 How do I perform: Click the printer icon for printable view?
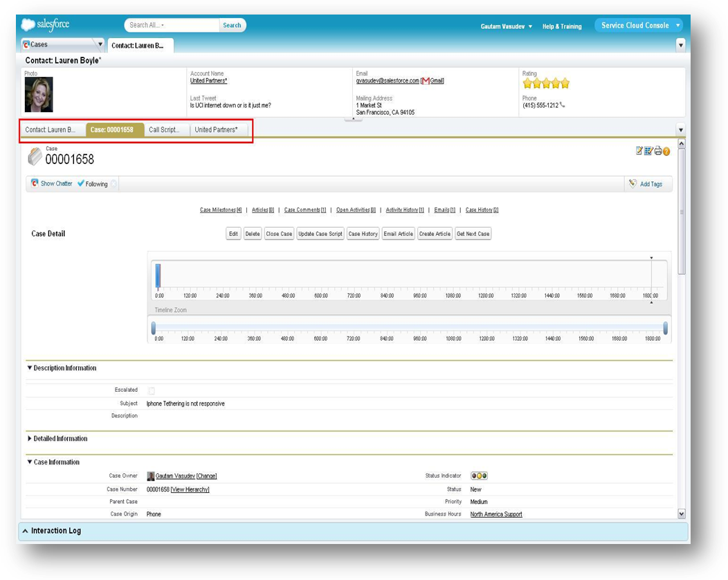click(657, 151)
